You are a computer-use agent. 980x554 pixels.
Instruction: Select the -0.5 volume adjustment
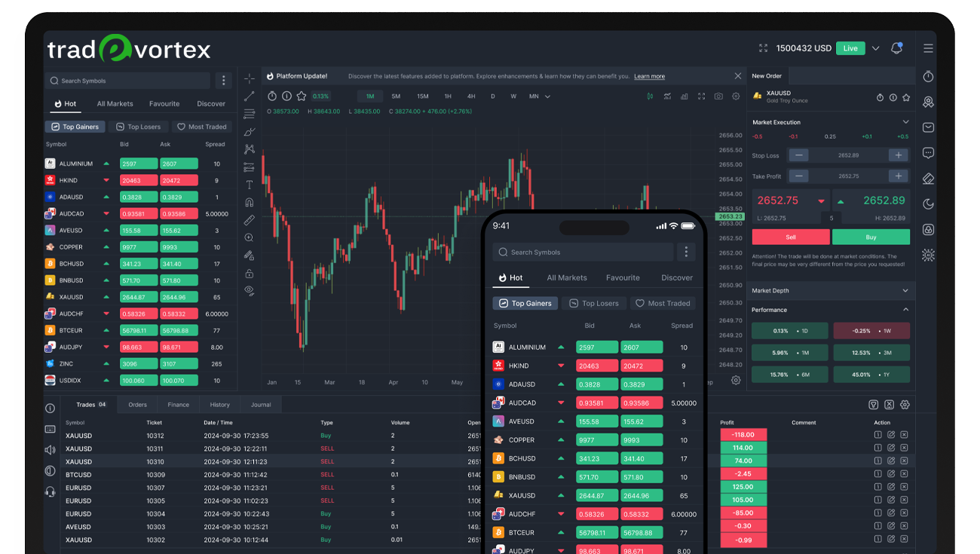pos(758,136)
